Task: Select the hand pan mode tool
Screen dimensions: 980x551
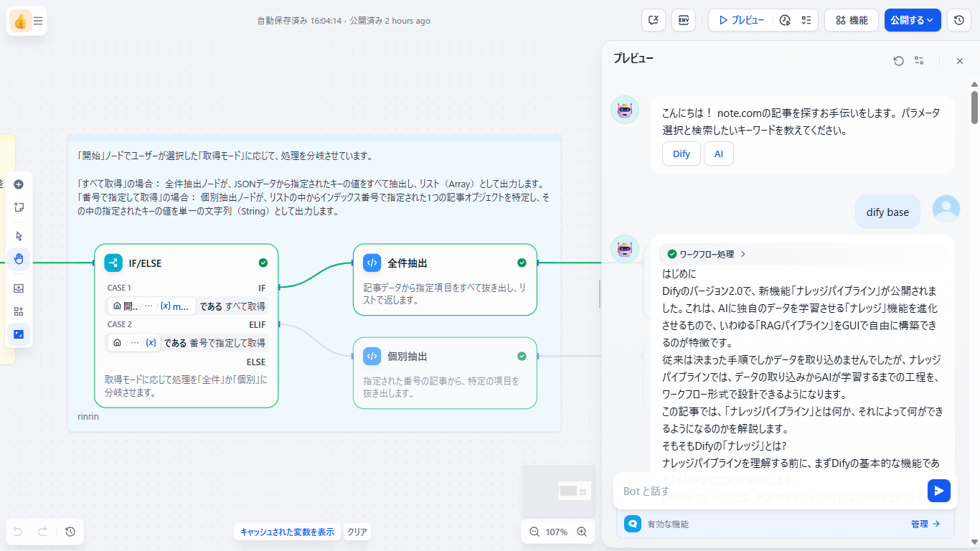Action: click(19, 258)
